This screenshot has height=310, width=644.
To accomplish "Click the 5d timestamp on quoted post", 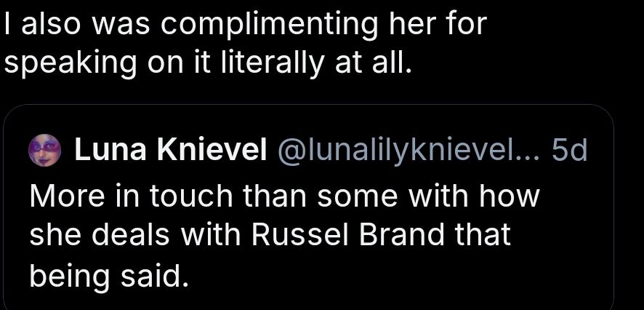I will [x=569, y=150].
